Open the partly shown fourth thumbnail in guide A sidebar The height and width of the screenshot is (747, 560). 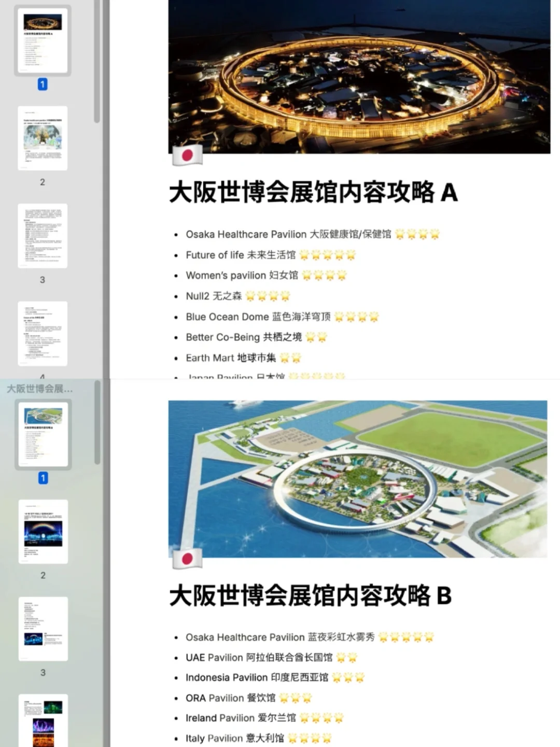coord(43,333)
